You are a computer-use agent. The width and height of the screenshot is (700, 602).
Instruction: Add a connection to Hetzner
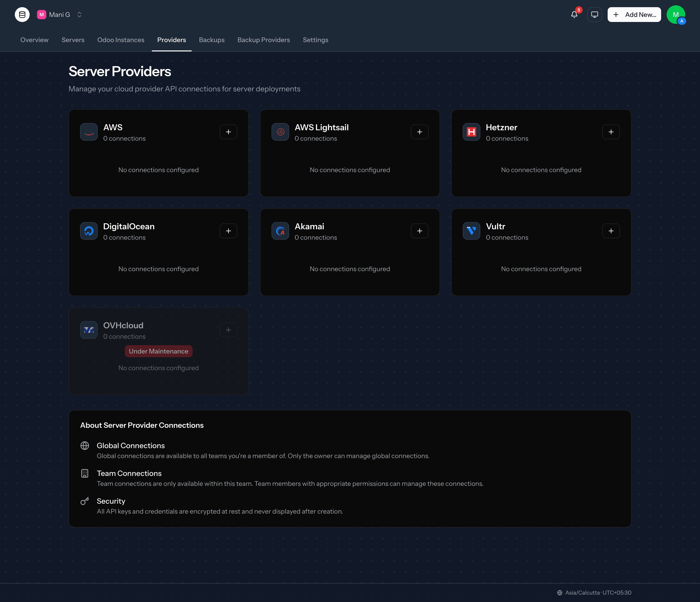(x=611, y=132)
